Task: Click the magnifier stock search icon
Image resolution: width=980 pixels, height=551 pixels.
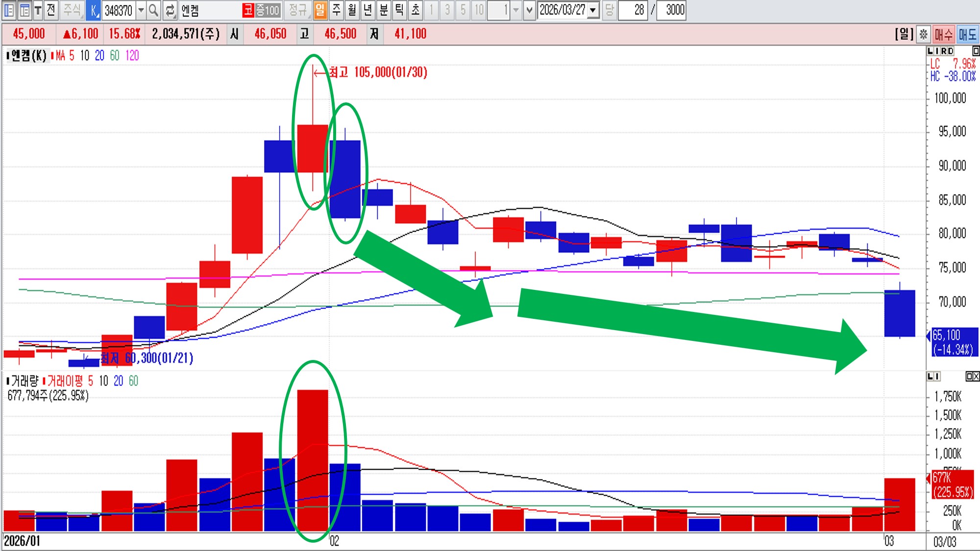Action: (x=153, y=10)
